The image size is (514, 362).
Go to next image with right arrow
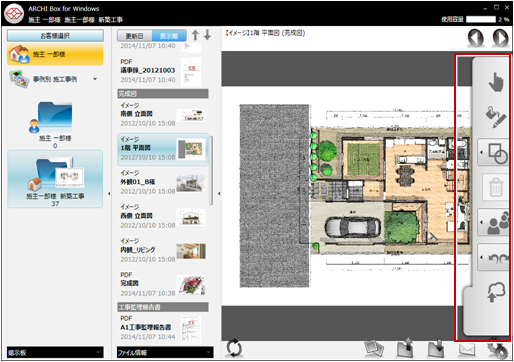click(x=500, y=38)
